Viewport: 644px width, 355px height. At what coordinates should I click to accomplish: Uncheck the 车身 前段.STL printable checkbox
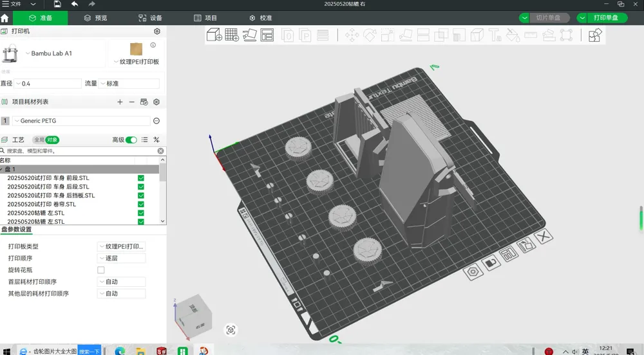[141, 178]
